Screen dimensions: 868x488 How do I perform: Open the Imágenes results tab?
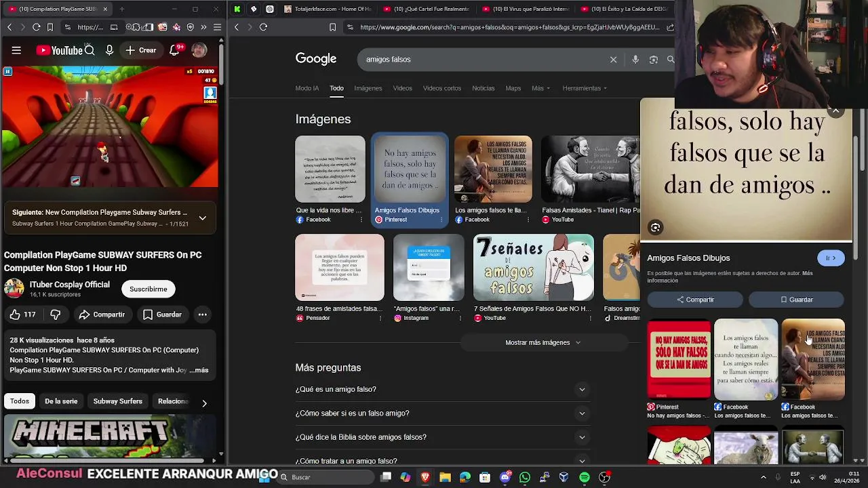click(368, 88)
